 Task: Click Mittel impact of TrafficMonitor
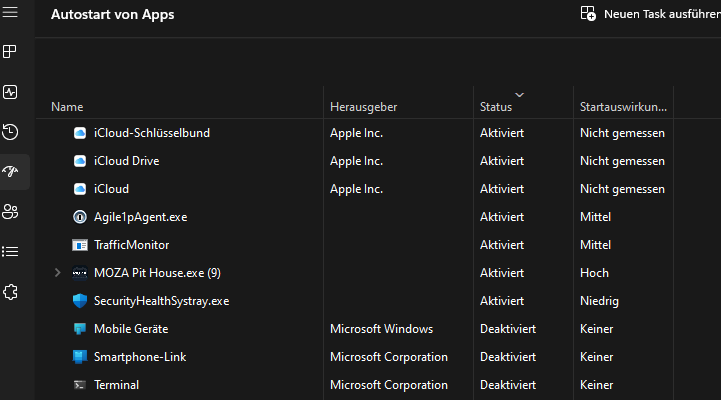[595, 245]
